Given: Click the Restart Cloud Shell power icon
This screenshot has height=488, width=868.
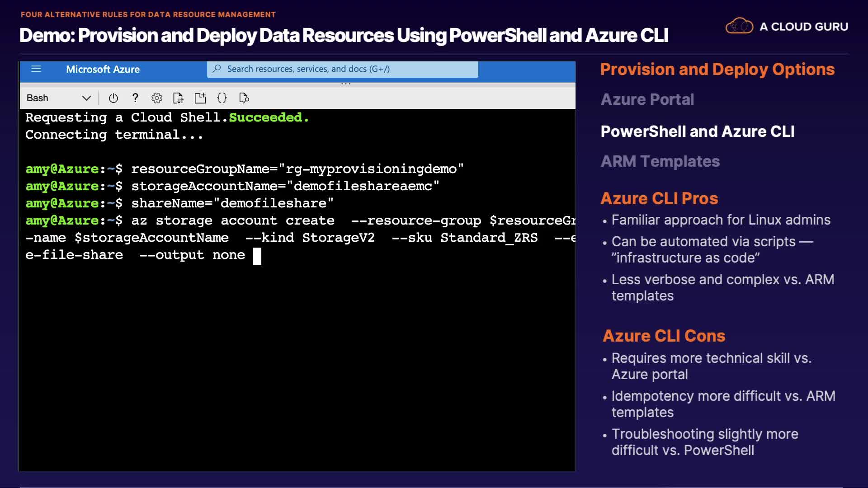Looking at the screenshot, I should coord(113,98).
